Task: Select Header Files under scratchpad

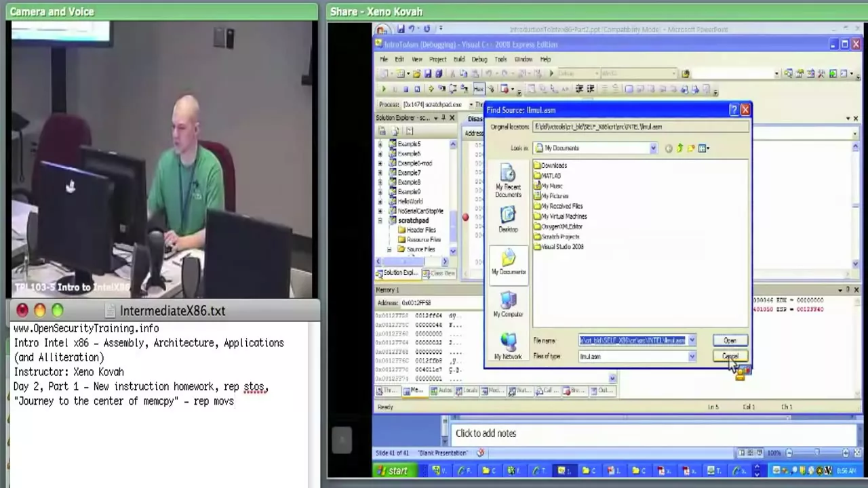Action: tap(416, 230)
